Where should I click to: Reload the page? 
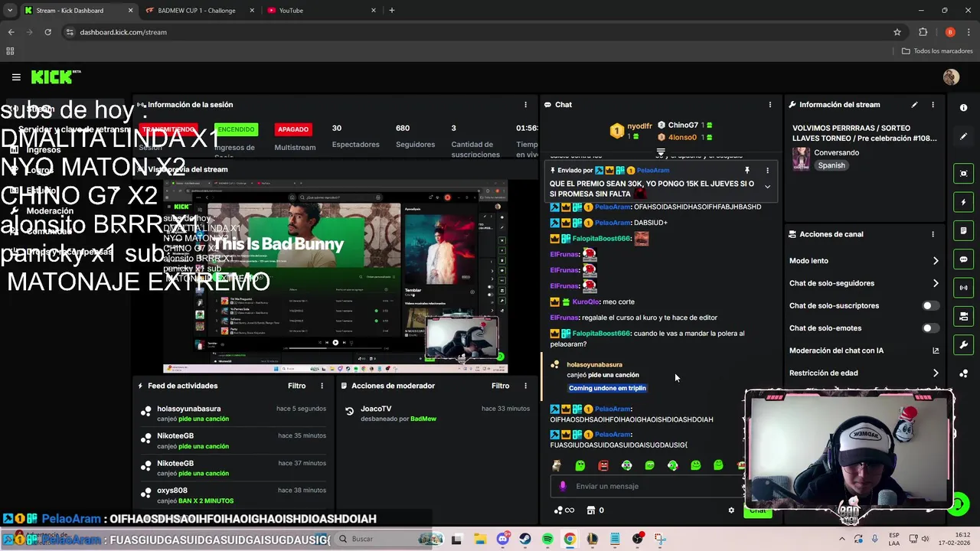point(47,32)
